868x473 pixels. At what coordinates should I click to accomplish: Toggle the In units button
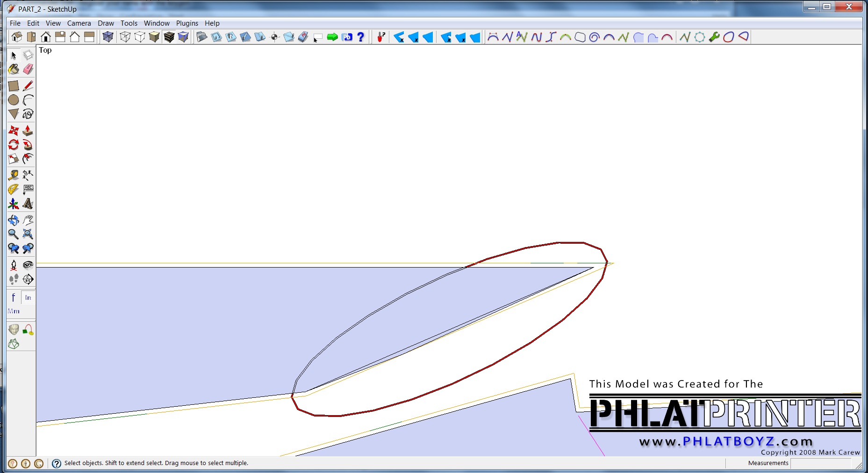[x=28, y=297]
